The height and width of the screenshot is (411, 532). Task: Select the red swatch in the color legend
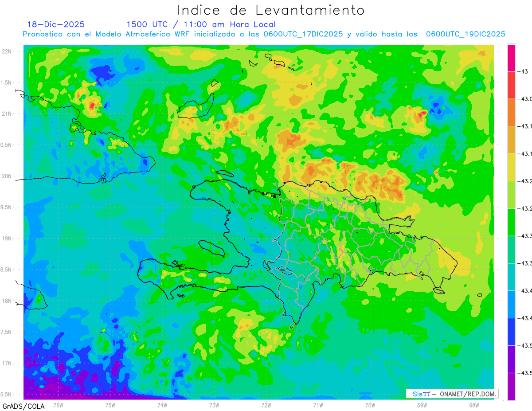pos(511,85)
